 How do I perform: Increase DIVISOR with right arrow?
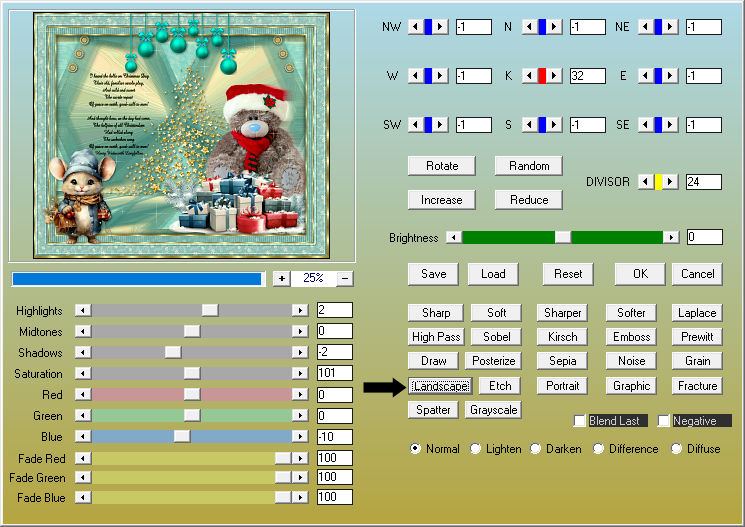[670, 182]
